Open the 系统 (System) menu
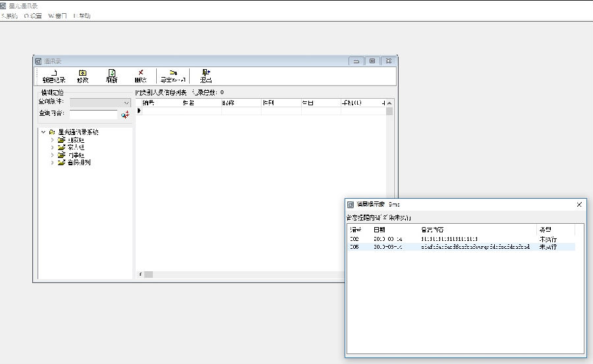Image resolution: width=593 pixels, height=364 pixels. (x=10, y=16)
